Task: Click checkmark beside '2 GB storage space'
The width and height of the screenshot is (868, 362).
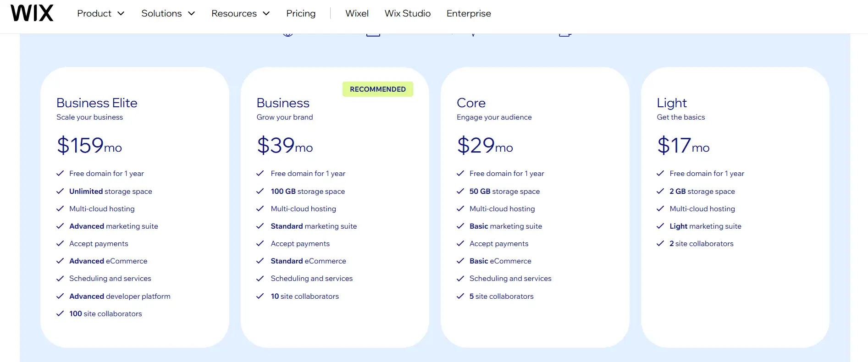Action: tap(660, 191)
